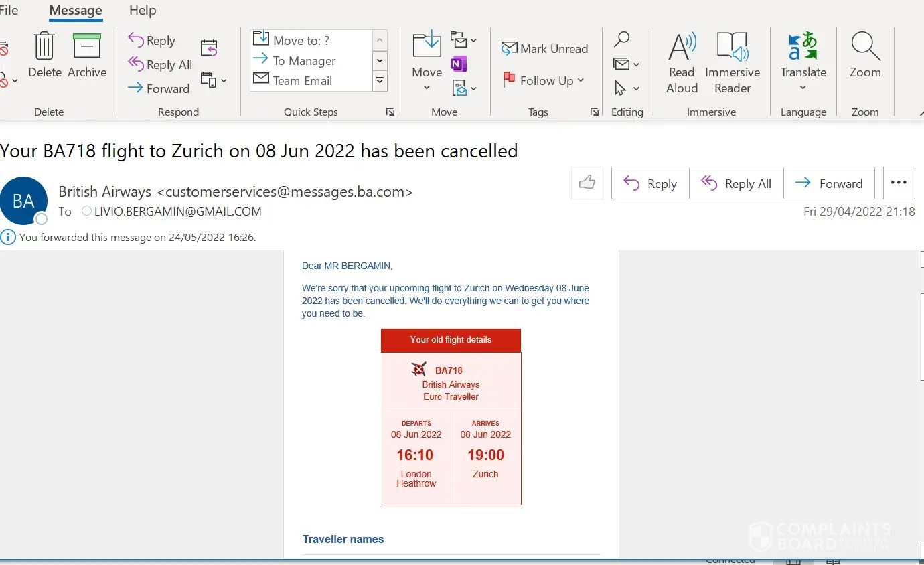
Task: Start Read Aloud for this email
Action: pos(682,63)
